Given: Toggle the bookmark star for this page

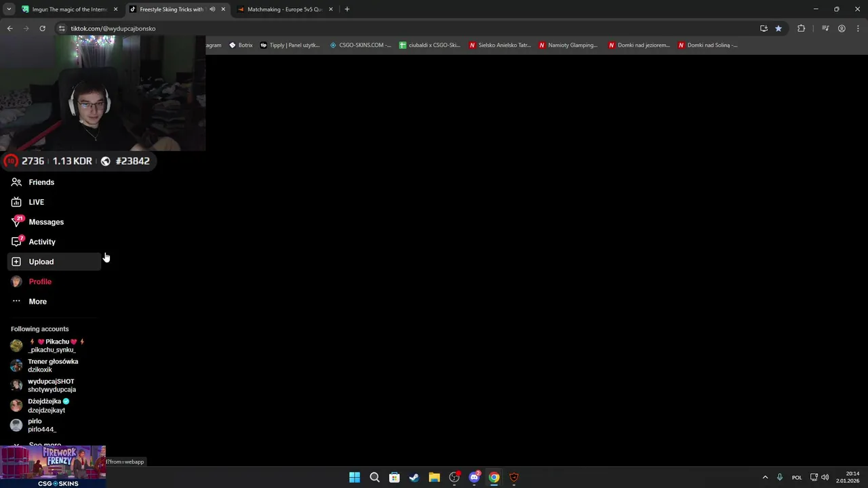Looking at the screenshot, I should pyautogui.click(x=778, y=28).
